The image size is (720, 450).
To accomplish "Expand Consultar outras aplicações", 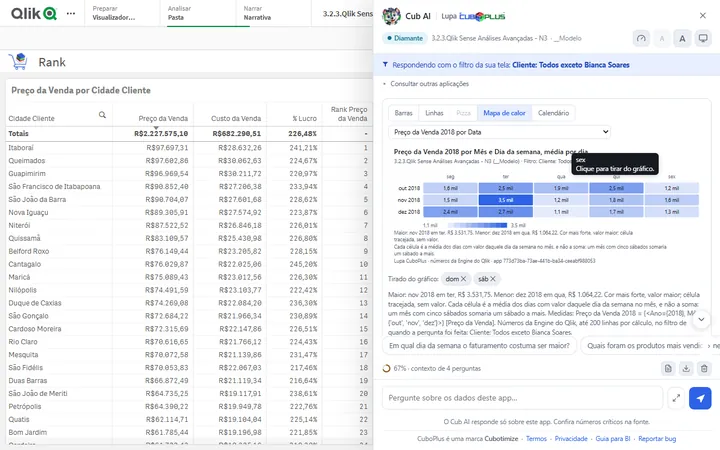I will pyautogui.click(x=426, y=84).
